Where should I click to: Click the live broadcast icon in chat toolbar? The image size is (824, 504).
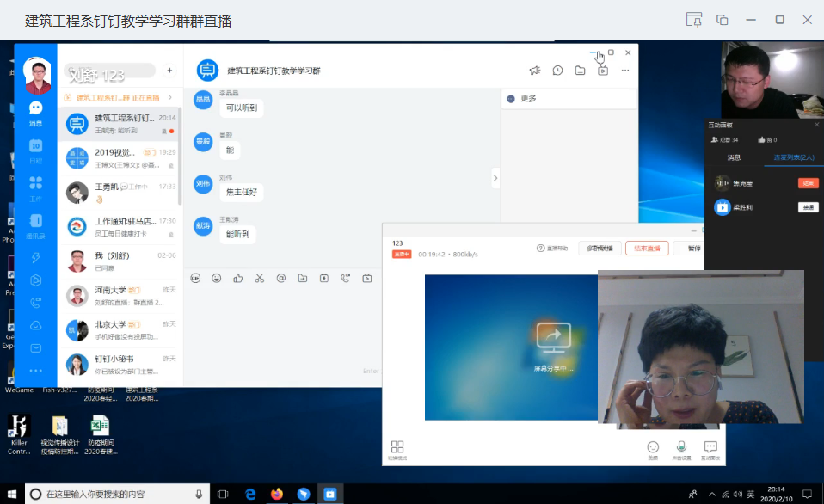366,278
